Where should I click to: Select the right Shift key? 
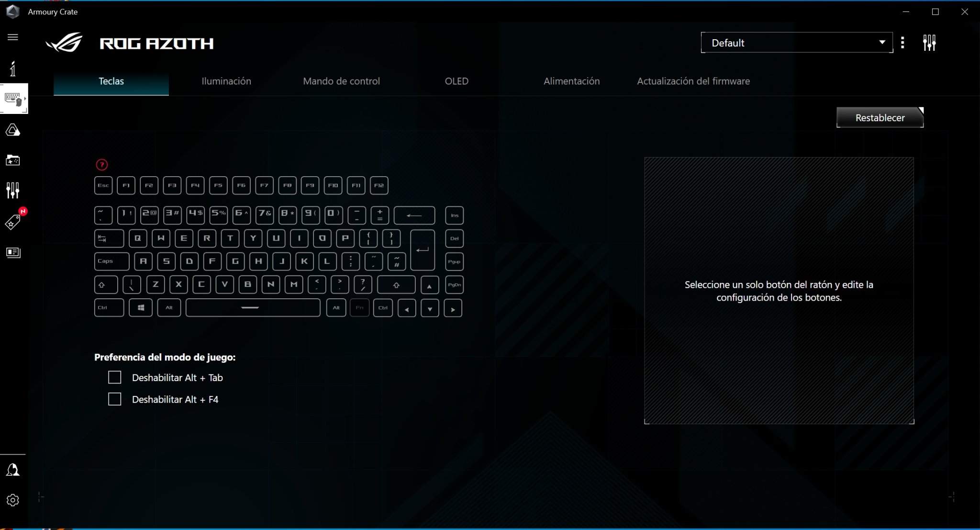point(396,285)
